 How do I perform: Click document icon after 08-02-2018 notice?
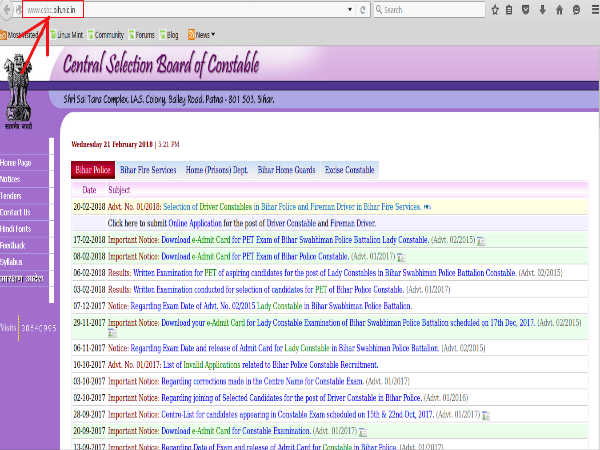coord(401,258)
